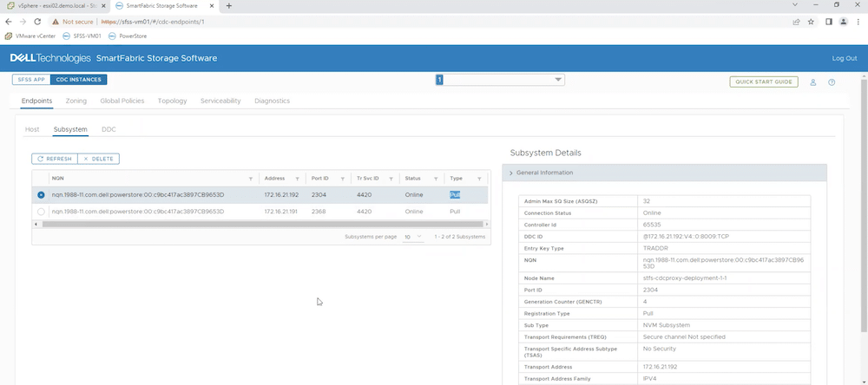Screen dimensions: 868x385
Task: Open the browser side panel icon
Action: pos(829,22)
